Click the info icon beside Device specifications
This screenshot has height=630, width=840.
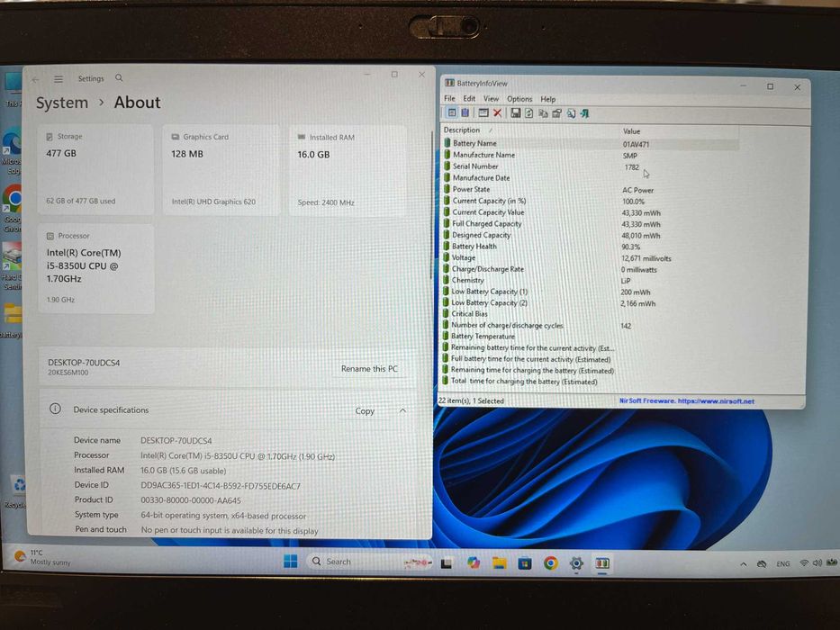click(55, 409)
